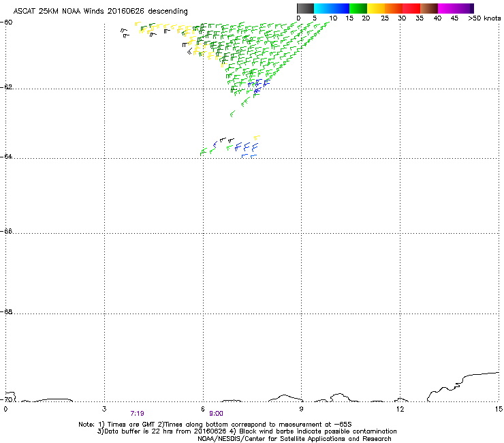Select the green 15-20 knots legend segment
The height and width of the screenshot is (443, 504).
[358, 8]
